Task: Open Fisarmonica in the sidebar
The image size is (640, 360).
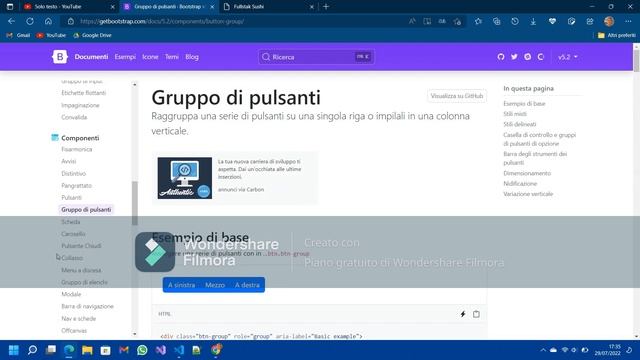Action: coord(77,149)
